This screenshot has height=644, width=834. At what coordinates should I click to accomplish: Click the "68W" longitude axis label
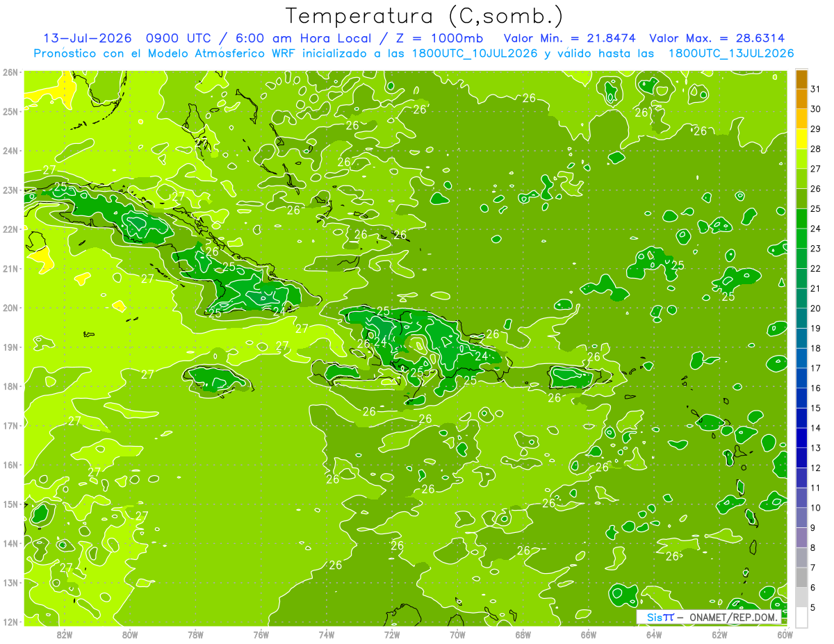click(523, 634)
